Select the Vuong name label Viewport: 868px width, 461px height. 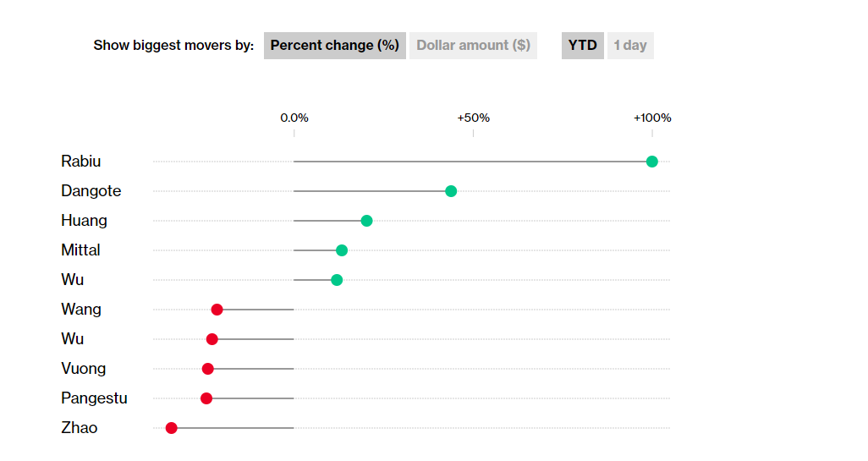(x=84, y=369)
